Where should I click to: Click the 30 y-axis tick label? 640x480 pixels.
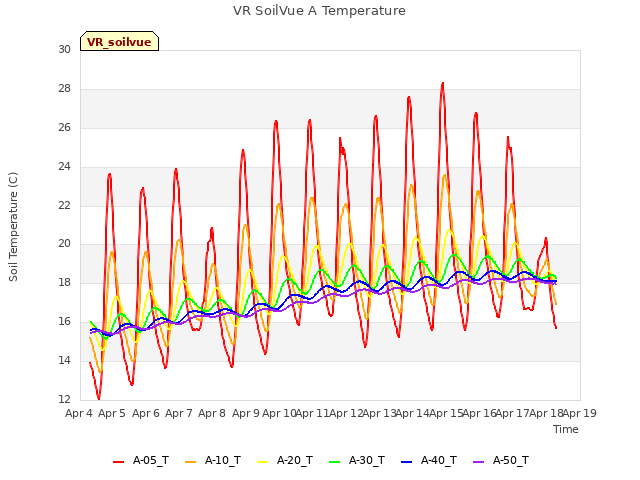pos(64,49)
